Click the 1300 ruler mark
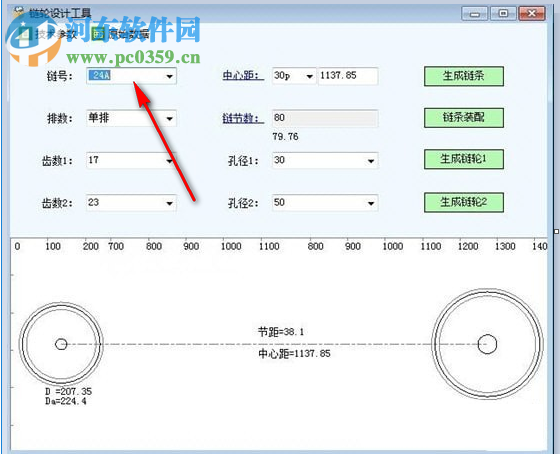The height and width of the screenshot is (454, 560). point(505,246)
